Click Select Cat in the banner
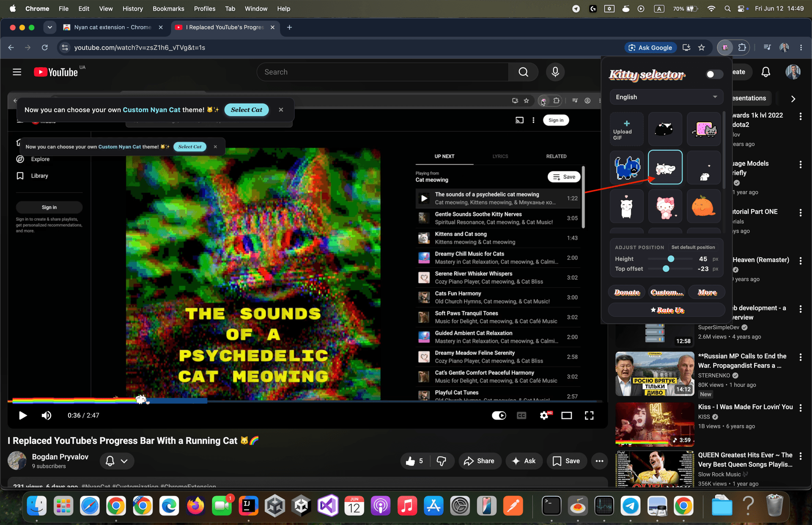This screenshot has width=812, height=525. coord(247,110)
